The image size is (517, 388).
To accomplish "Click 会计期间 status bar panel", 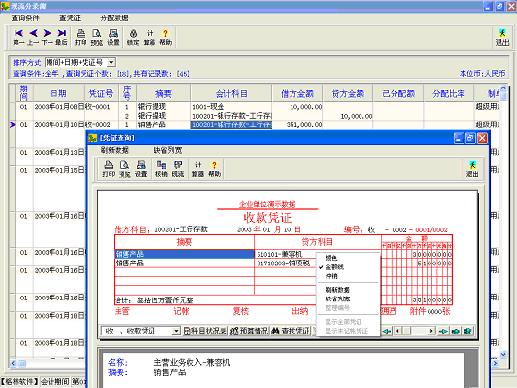I will coord(55,381).
